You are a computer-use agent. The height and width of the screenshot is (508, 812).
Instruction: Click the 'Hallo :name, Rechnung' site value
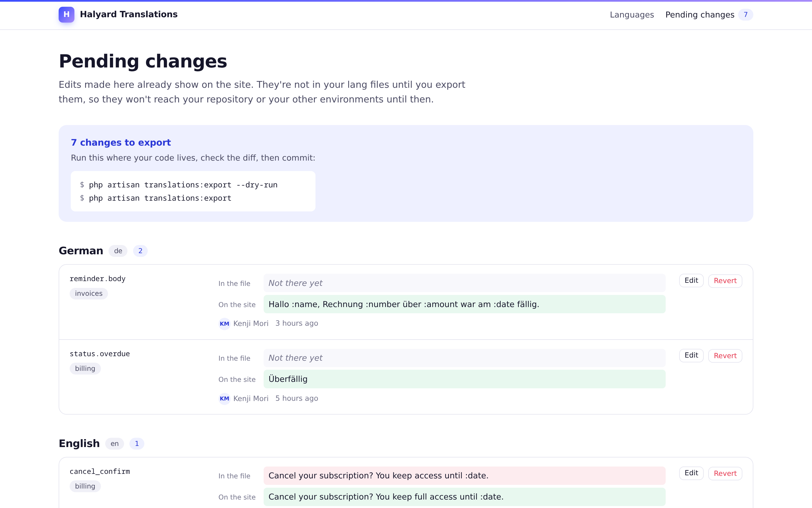[x=464, y=304]
